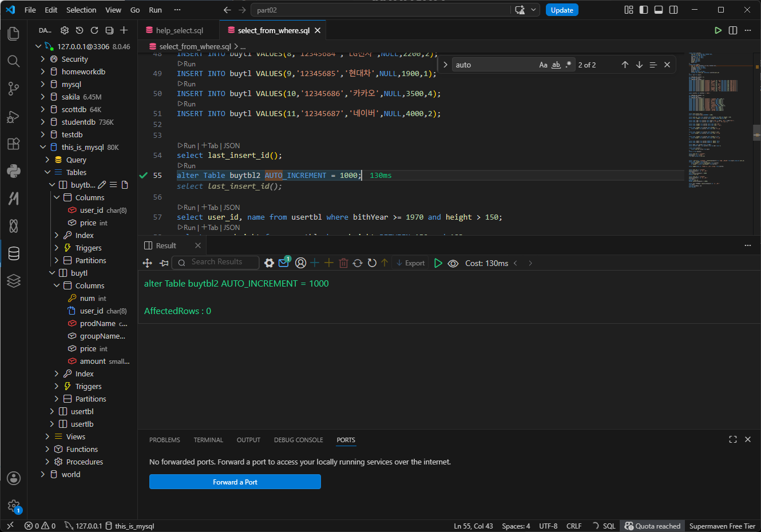The image size is (761, 532).
Task: Toggle Replace row in find widget
Action: click(x=445, y=65)
